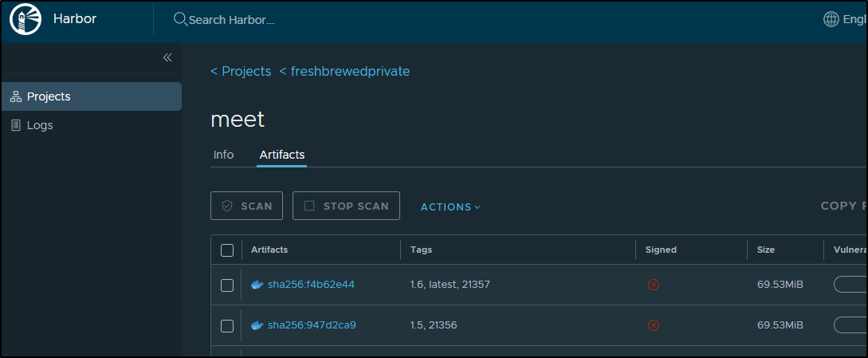Click the SCAN button
This screenshot has height=358, width=868.
click(247, 206)
